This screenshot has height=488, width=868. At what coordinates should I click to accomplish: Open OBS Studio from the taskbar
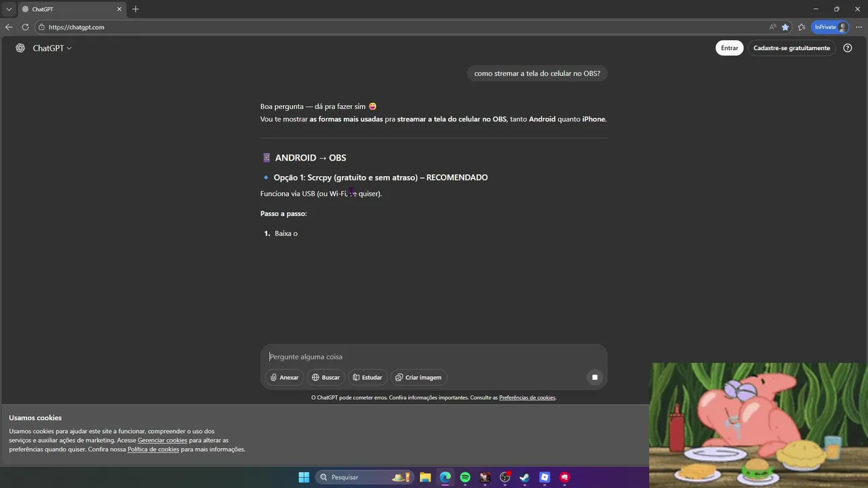point(505,477)
